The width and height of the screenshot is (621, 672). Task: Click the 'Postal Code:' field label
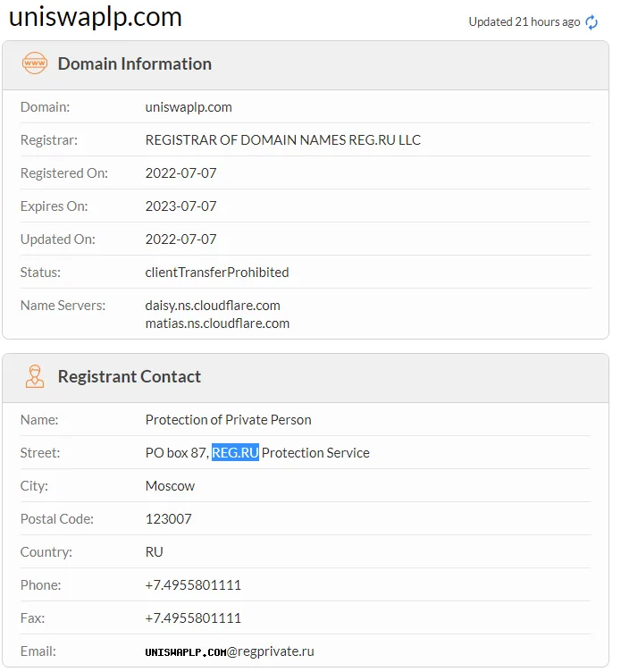(56, 519)
